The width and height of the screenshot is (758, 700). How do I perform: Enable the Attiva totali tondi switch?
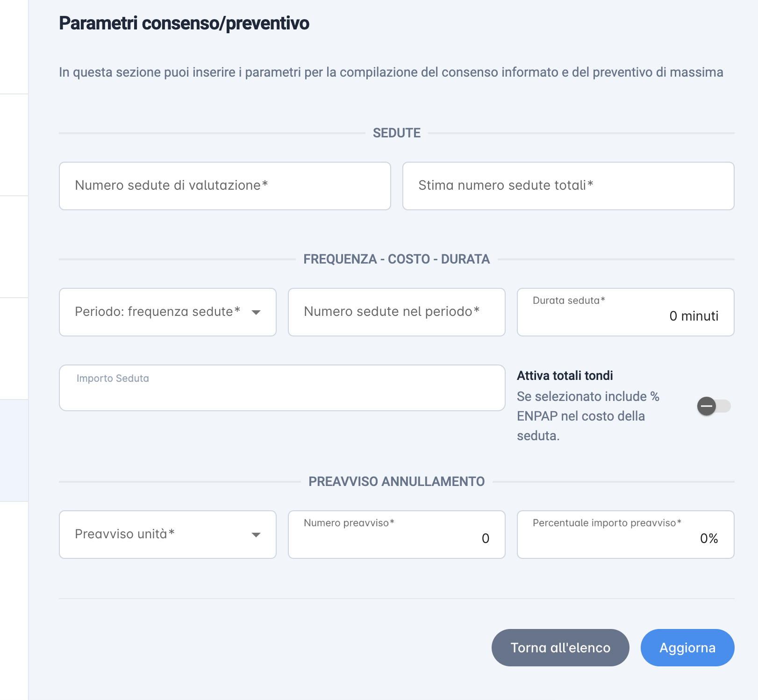tap(714, 406)
